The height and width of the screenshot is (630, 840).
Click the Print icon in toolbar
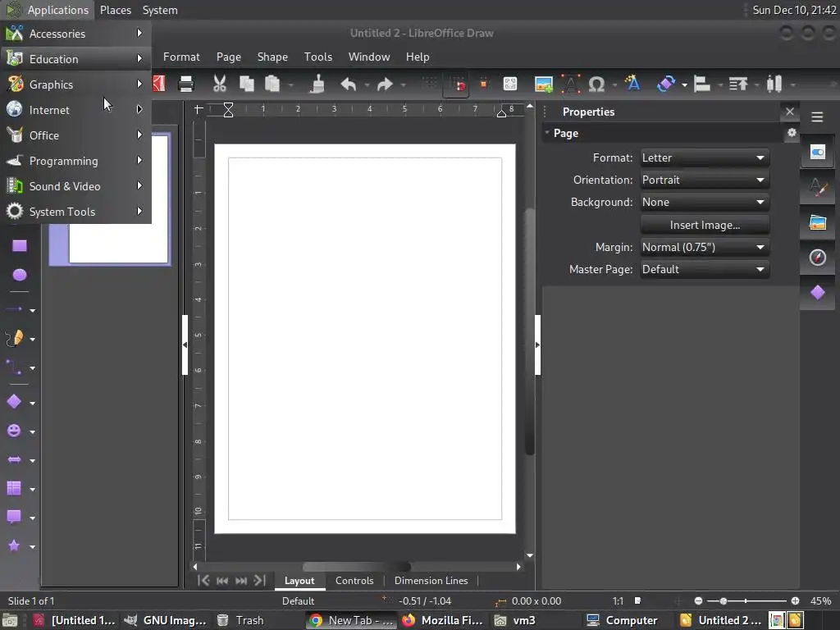pos(186,84)
